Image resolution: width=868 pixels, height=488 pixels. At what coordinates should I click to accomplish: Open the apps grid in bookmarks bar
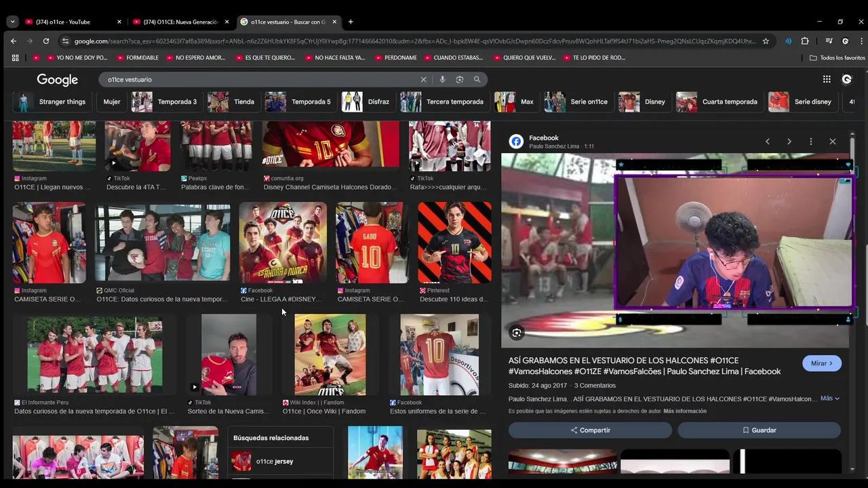coord(15,58)
